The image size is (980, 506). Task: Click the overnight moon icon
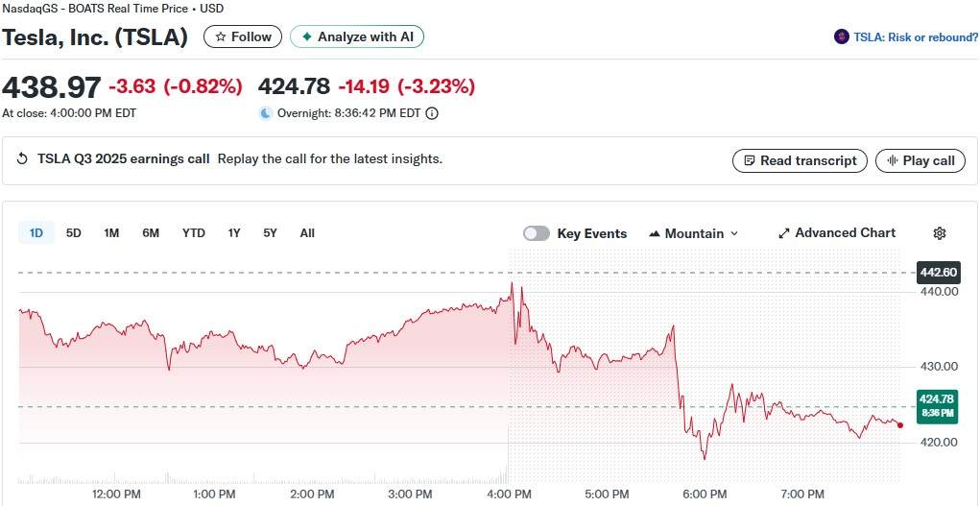tap(266, 113)
